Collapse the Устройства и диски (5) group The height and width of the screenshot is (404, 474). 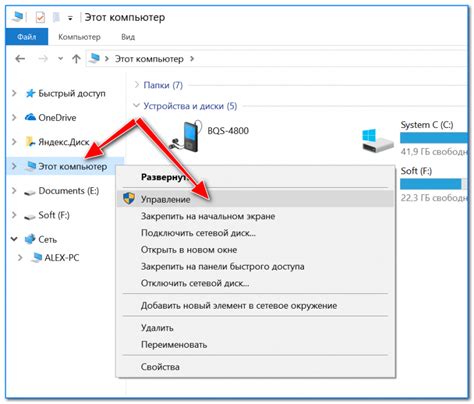click(136, 106)
